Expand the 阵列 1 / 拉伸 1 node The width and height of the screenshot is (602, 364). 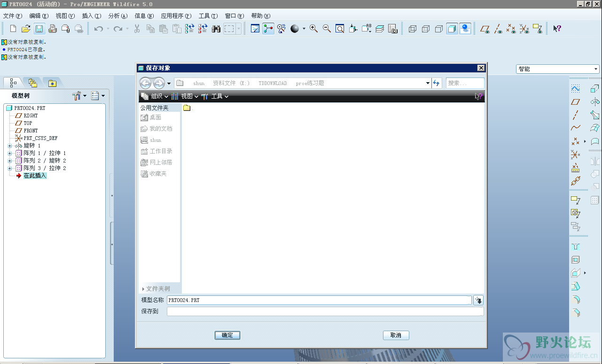(10, 153)
